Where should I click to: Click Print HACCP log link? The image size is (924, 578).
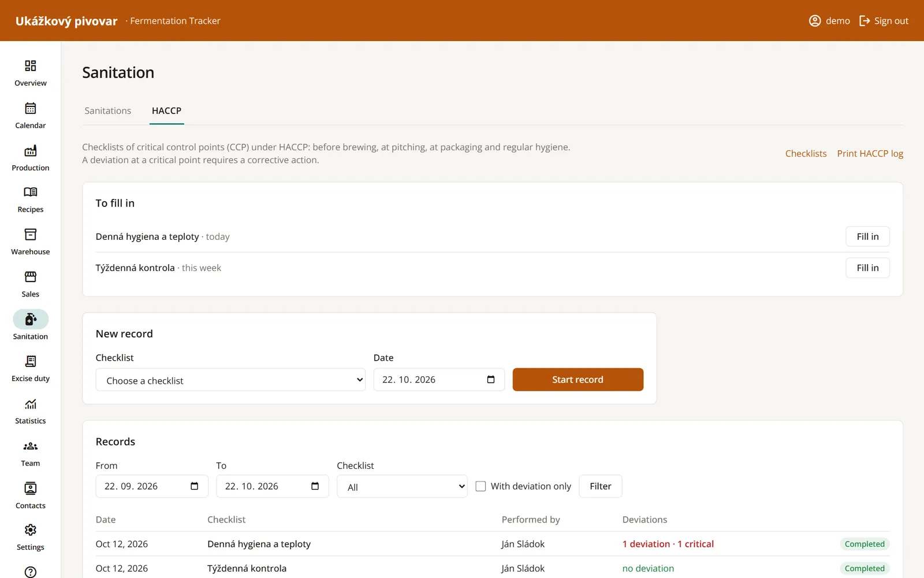[x=870, y=154]
